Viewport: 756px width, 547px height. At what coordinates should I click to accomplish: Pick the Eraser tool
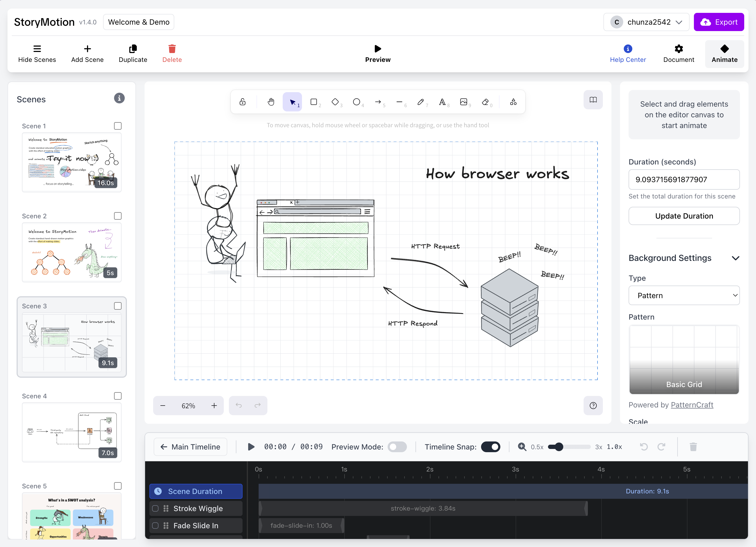point(485,102)
